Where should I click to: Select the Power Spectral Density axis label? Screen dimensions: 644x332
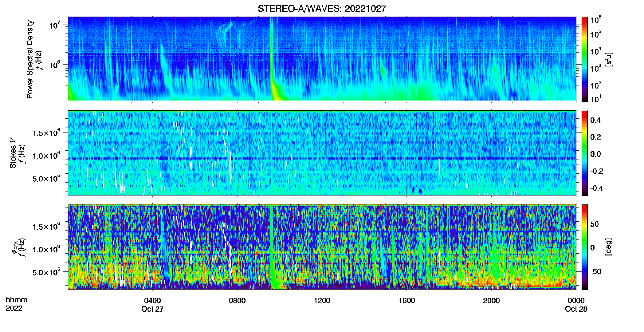click(x=30, y=59)
